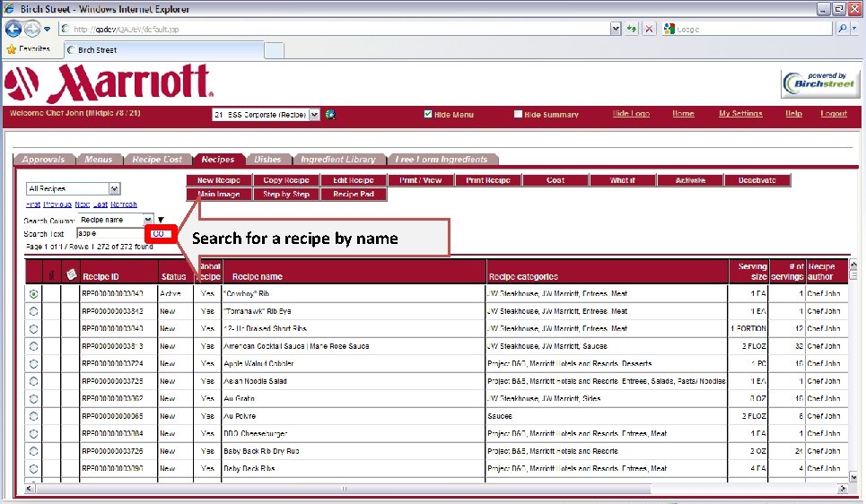Open Favorites via the star icon
866x504 pixels.
11,49
